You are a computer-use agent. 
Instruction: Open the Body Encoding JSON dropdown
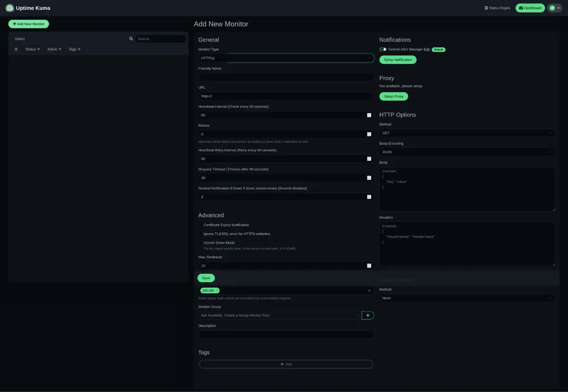coord(467,152)
